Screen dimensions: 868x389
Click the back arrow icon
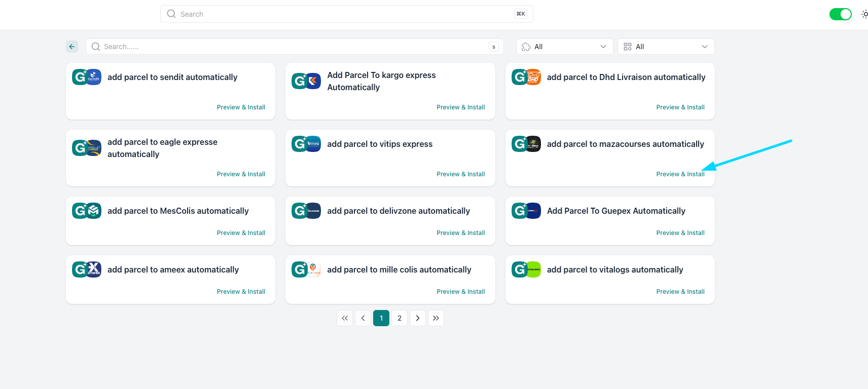tap(72, 47)
